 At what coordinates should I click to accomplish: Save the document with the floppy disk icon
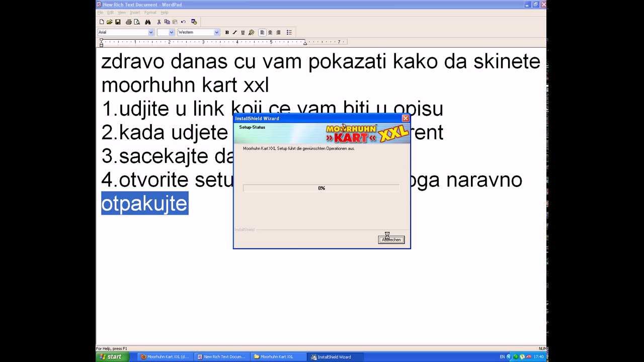pos(118,22)
